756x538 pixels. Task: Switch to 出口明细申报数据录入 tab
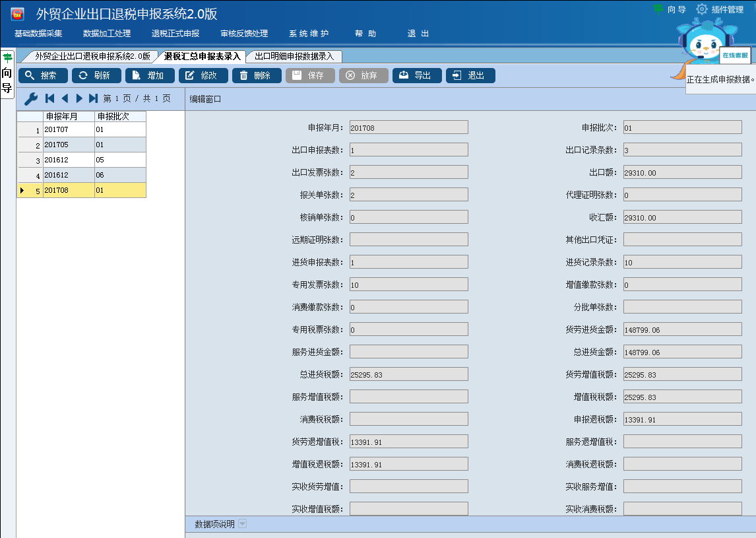(294, 57)
